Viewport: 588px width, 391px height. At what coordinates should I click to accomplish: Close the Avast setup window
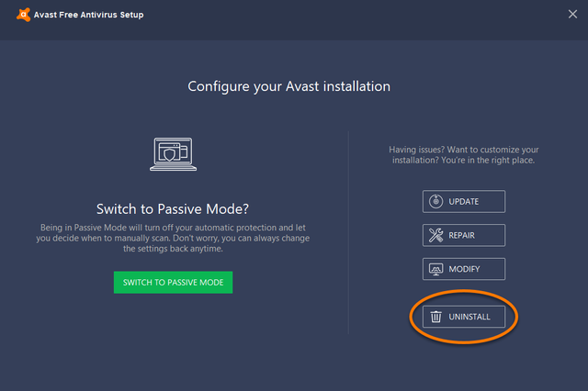(x=572, y=15)
